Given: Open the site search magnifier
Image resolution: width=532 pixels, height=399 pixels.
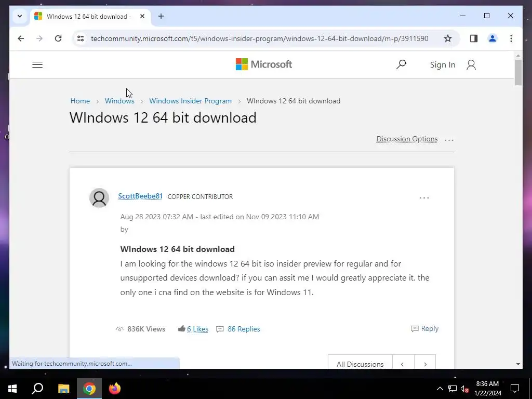Looking at the screenshot, I should pos(401,64).
